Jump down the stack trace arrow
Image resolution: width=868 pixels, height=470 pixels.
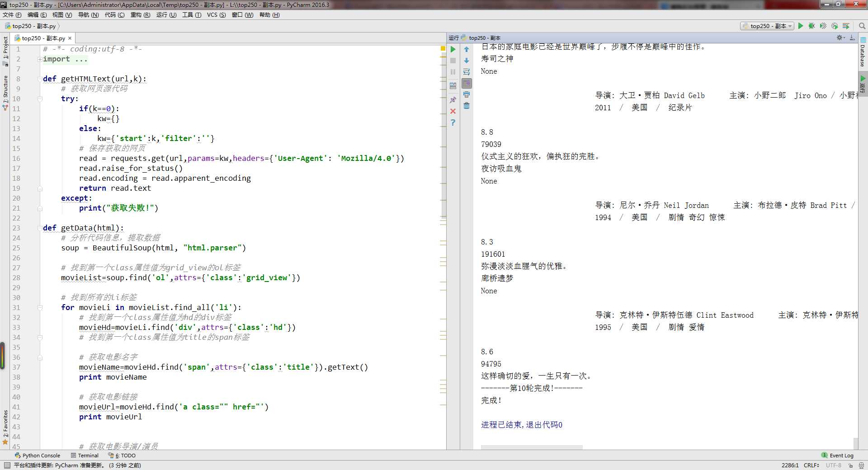467,61
